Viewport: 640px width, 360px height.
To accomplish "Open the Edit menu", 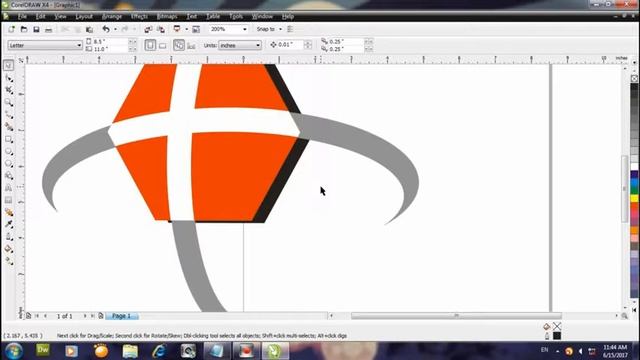I will pos(40,16).
